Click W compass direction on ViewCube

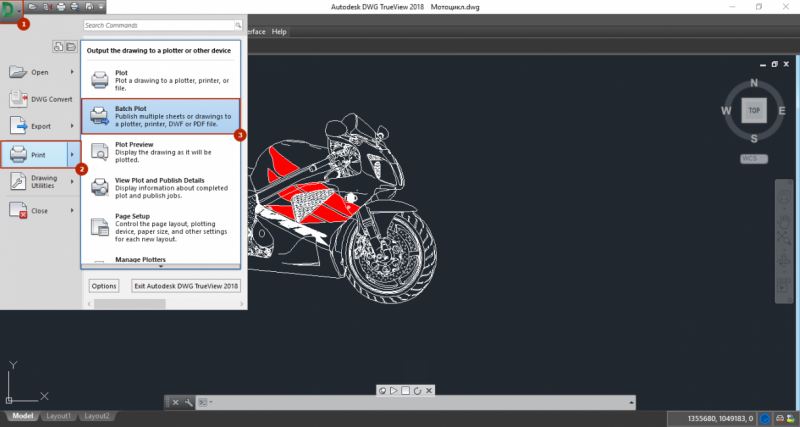pyautogui.click(x=727, y=111)
